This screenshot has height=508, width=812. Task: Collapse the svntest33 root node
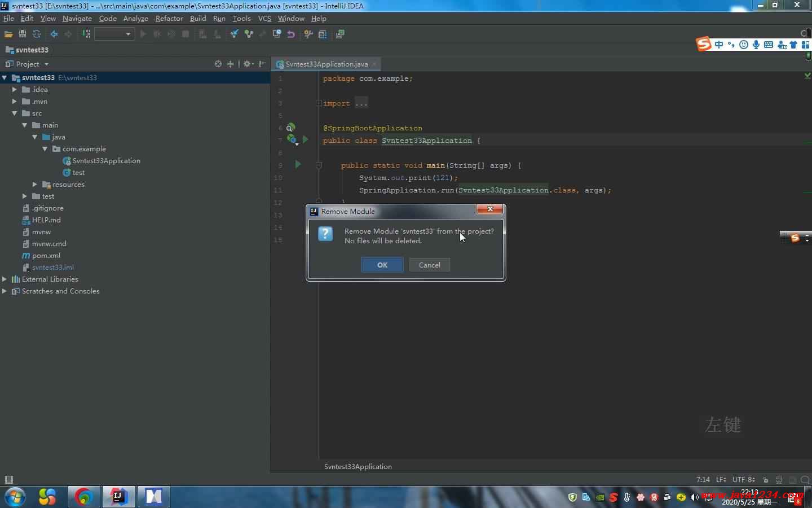coord(5,78)
